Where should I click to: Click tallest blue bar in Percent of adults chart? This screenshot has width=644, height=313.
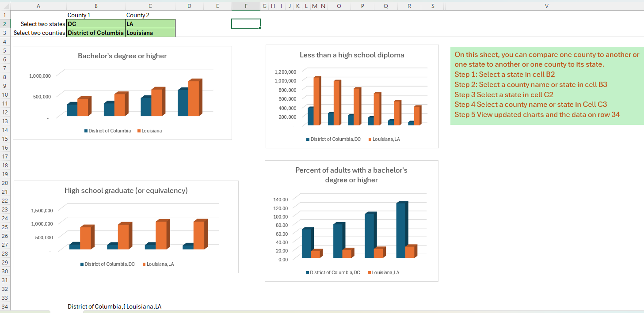pos(400,230)
